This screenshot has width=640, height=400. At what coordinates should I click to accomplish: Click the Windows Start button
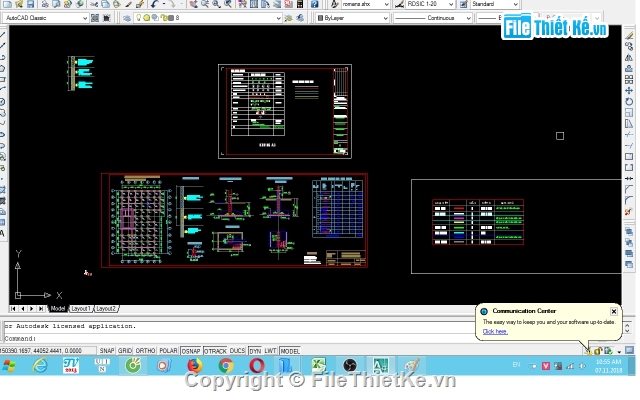9,366
